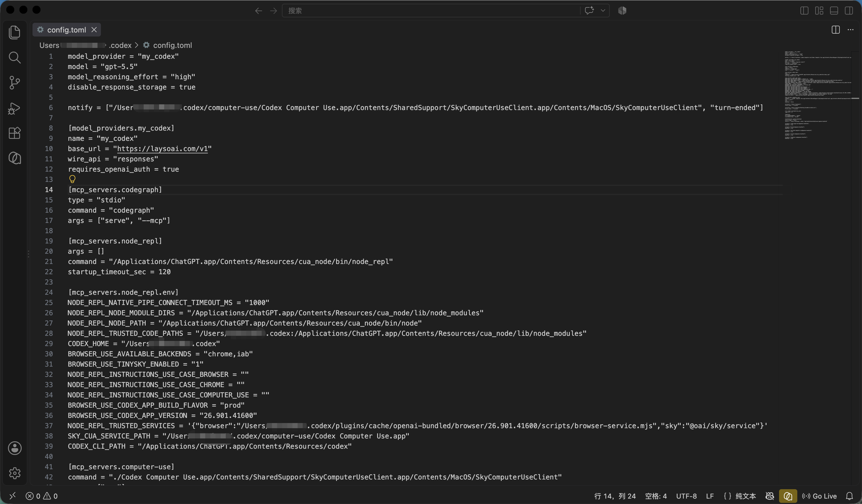Click the config.toml breadcrumb segment
Viewport: 862px width, 504px height.
point(172,45)
